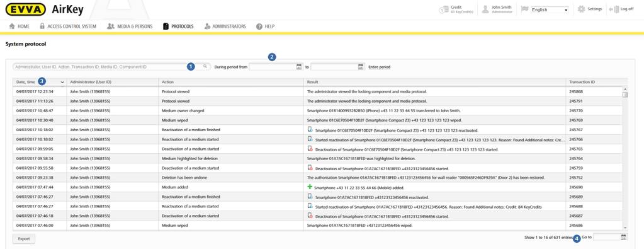The height and width of the screenshot is (249, 644).
Task: Click the green plus Medium added icon
Action: pyautogui.click(x=310, y=187)
